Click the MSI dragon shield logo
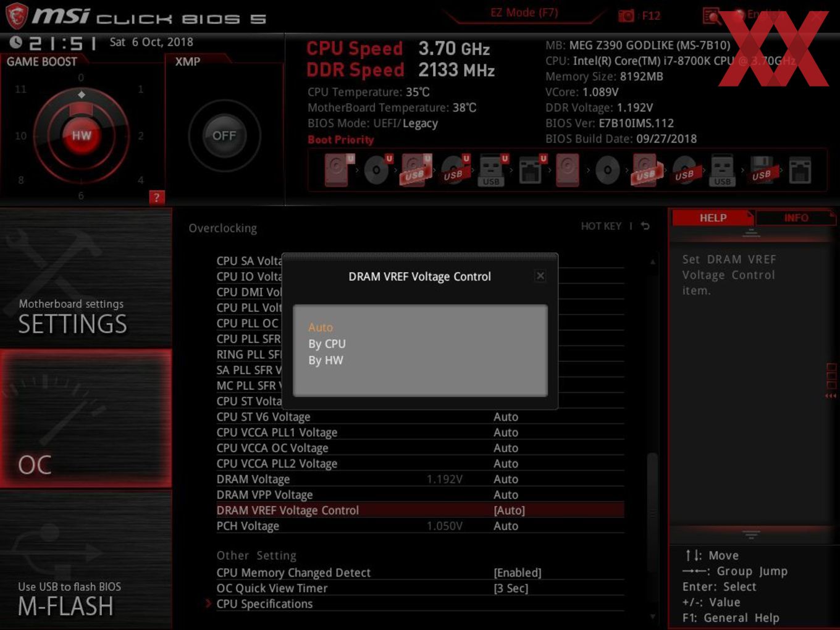The height and width of the screenshot is (630, 840). (x=17, y=15)
